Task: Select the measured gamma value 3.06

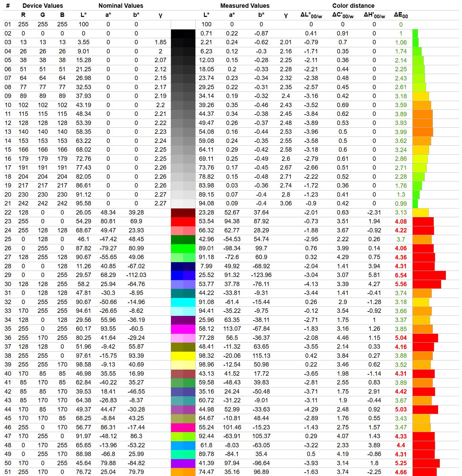Action: pyautogui.click(x=286, y=203)
